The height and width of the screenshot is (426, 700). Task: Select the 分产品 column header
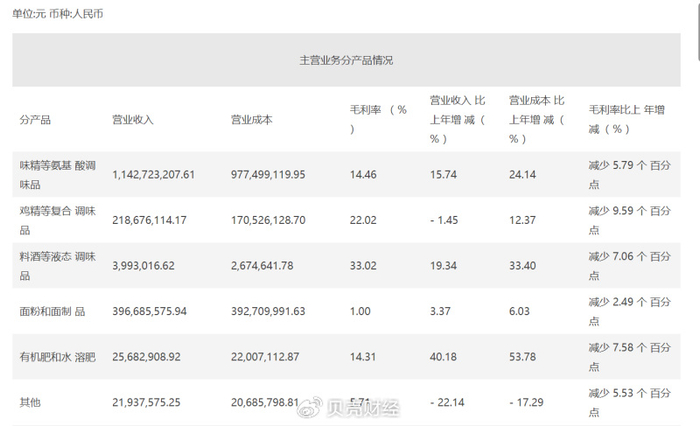[35, 120]
